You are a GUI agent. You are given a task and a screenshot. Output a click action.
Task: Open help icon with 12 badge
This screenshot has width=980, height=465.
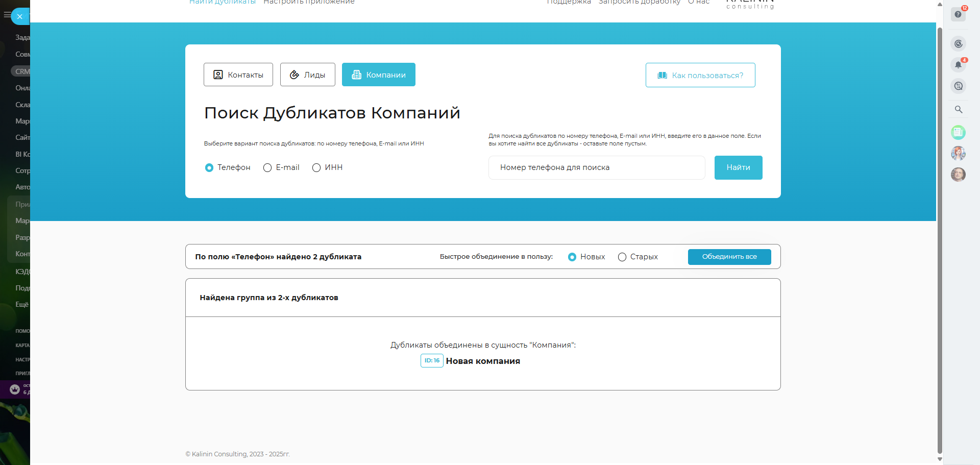[958, 14]
